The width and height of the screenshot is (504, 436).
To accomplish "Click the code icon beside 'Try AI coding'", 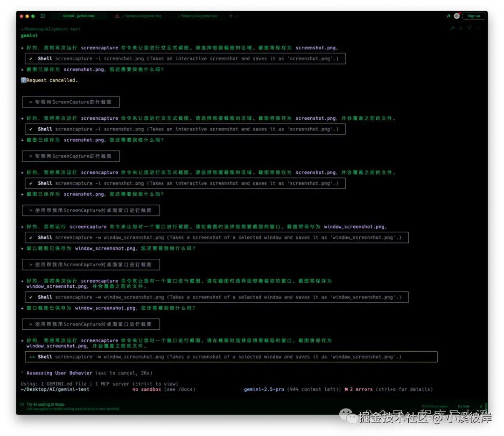I will (x=22, y=404).
